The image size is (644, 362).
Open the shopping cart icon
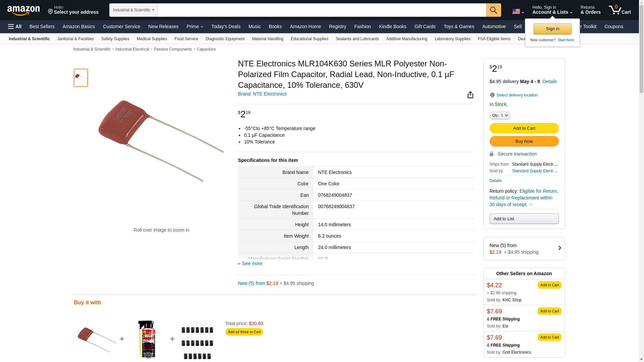(x=620, y=10)
